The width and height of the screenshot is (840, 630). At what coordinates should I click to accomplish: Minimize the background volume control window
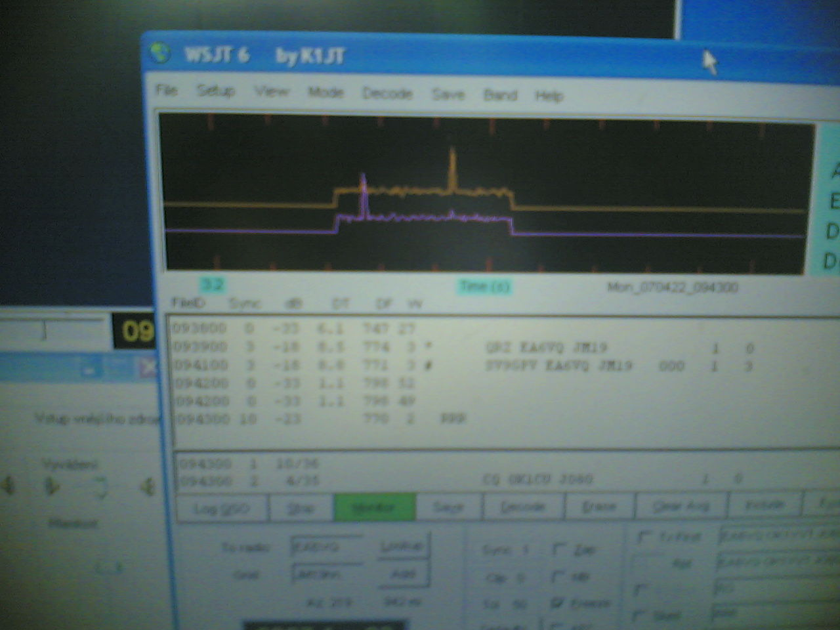coord(89,369)
